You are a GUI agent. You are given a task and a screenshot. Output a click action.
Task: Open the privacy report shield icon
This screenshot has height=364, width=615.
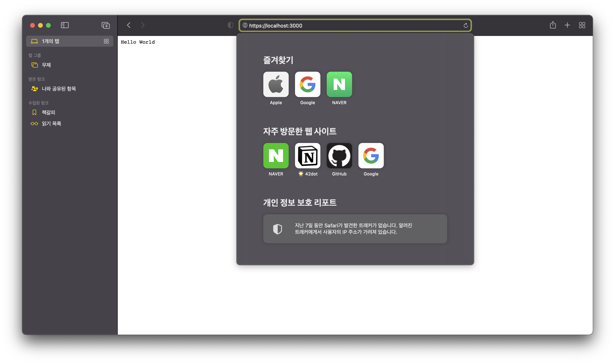click(x=230, y=25)
